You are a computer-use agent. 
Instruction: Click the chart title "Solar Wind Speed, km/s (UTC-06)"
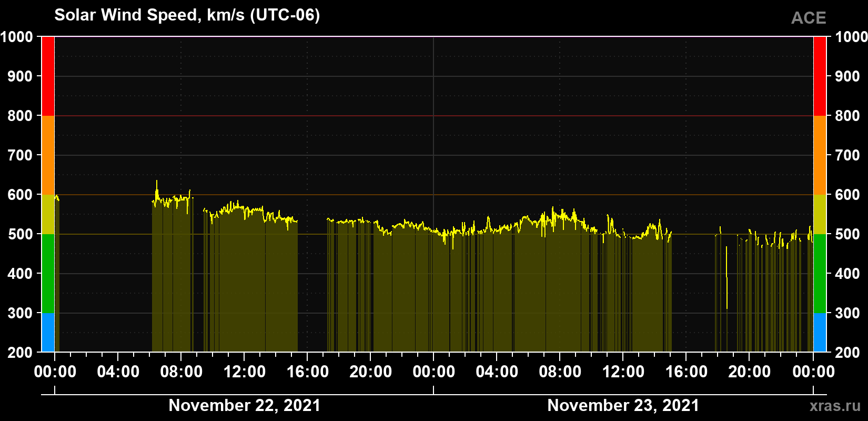pos(187,15)
